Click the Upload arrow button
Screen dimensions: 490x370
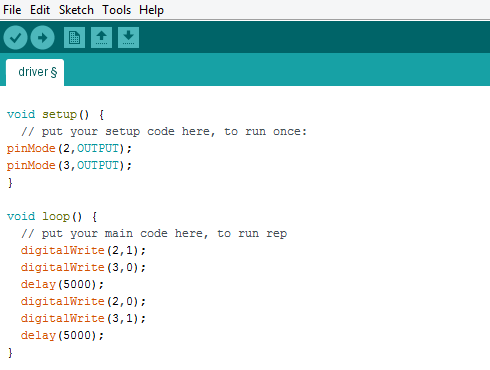pyautogui.click(x=42, y=38)
